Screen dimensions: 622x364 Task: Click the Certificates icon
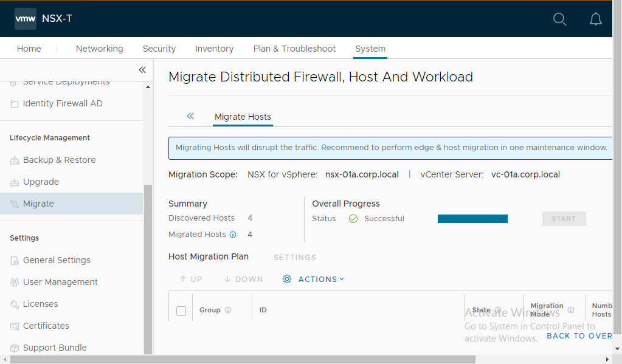(x=14, y=326)
